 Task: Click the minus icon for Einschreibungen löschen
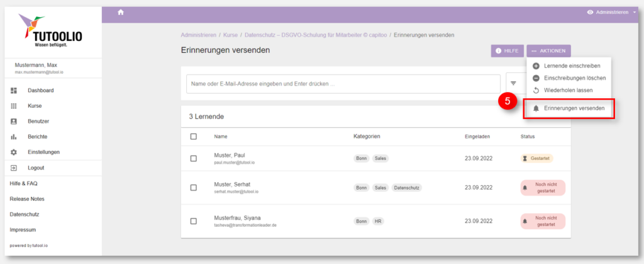[x=536, y=78]
